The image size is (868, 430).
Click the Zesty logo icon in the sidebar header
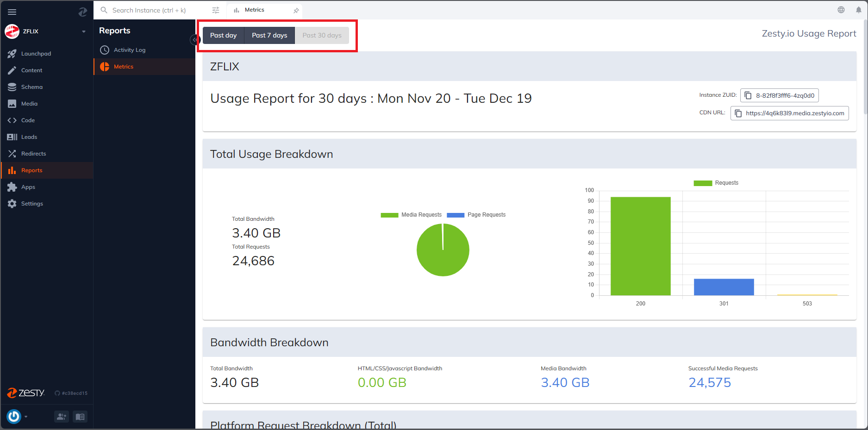click(x=82, y=12)
